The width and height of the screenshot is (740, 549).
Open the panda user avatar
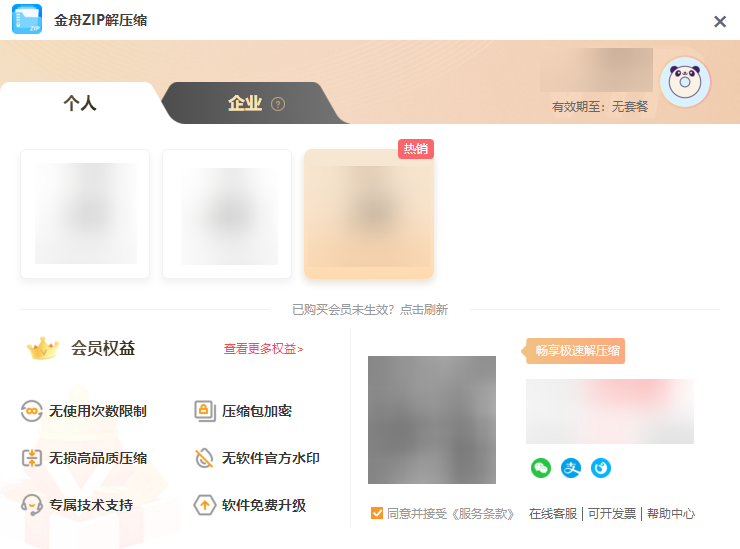click(x=685, y=82)
